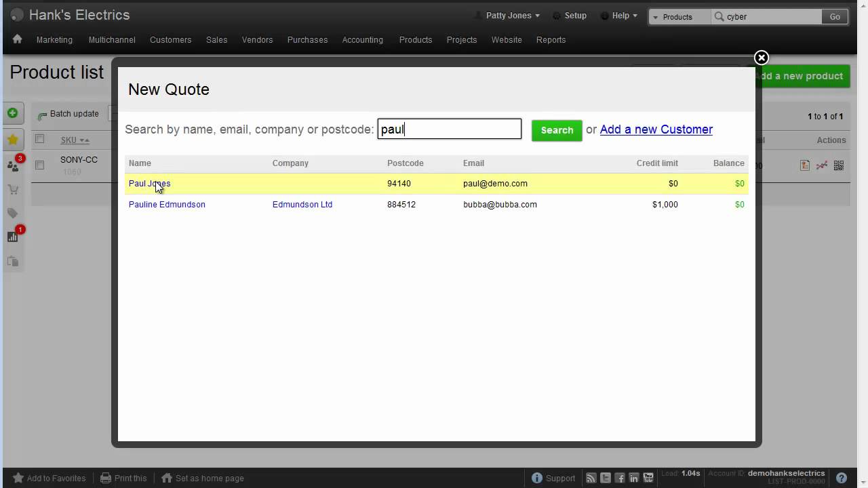The image size is (868, 488).
Task: Click the product details icon for SONY-CC
Action: point(805,165)
